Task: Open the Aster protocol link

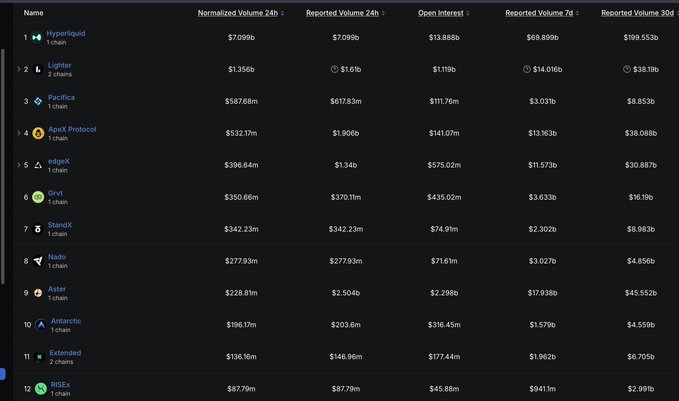Action: click(57, 289)
